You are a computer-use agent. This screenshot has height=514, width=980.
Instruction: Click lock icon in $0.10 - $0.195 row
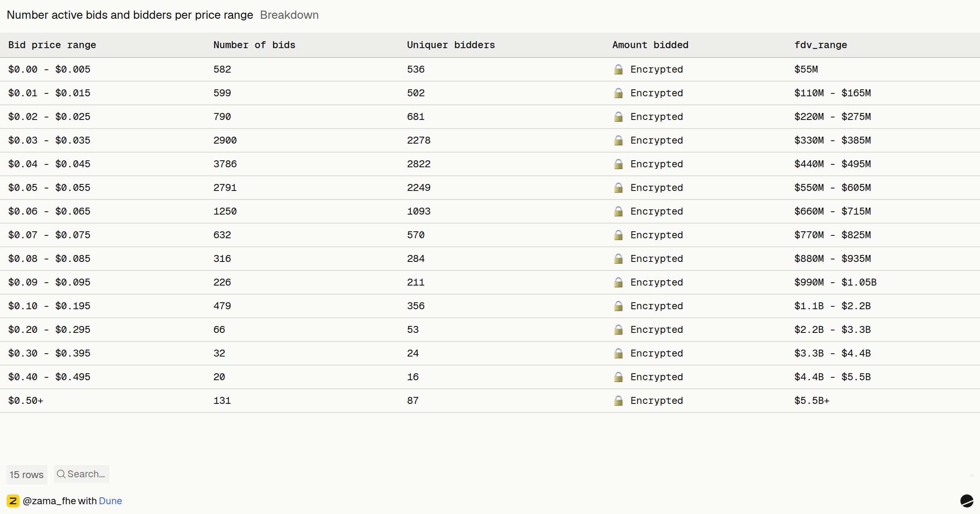(x=619, y=306)
